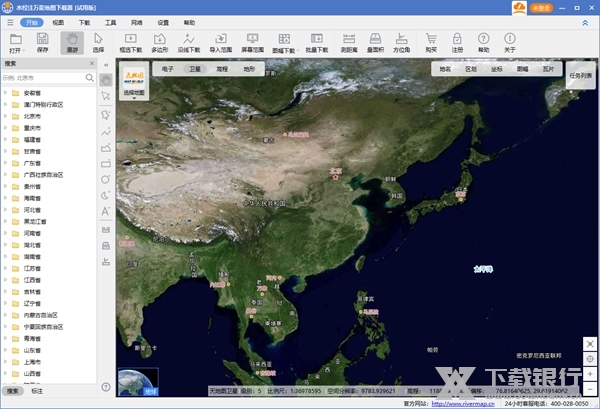Viewport: 600px width, 409px height.
Task: Select the Roam (漫游) hand tool
Action: coord(71,42)
